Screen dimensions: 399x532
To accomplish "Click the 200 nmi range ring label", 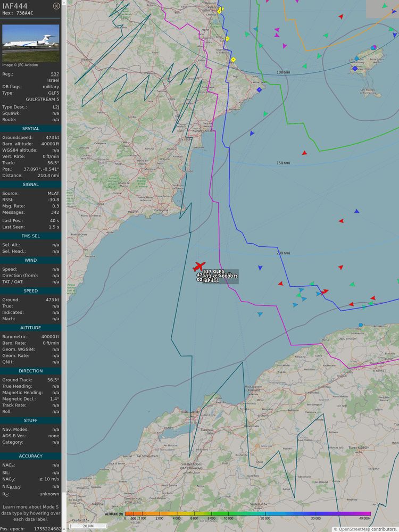I will [283, 253].
